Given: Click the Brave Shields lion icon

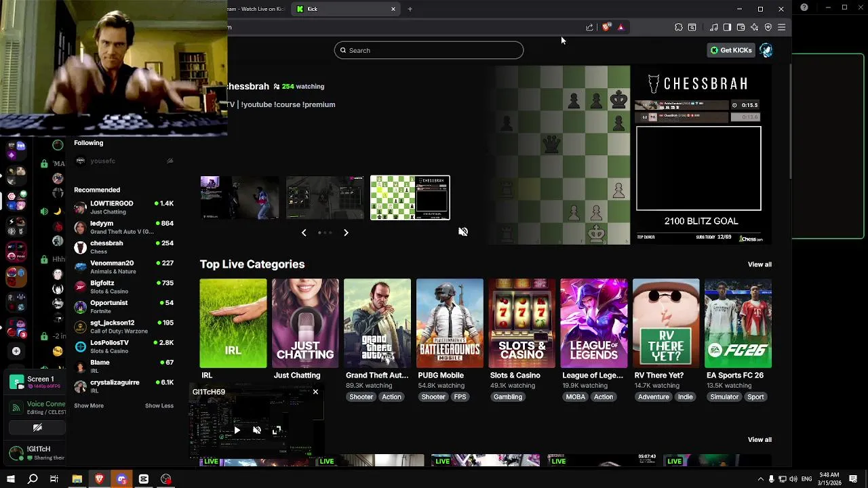Looking at the screenshot, I should click(x=606, y=27).
